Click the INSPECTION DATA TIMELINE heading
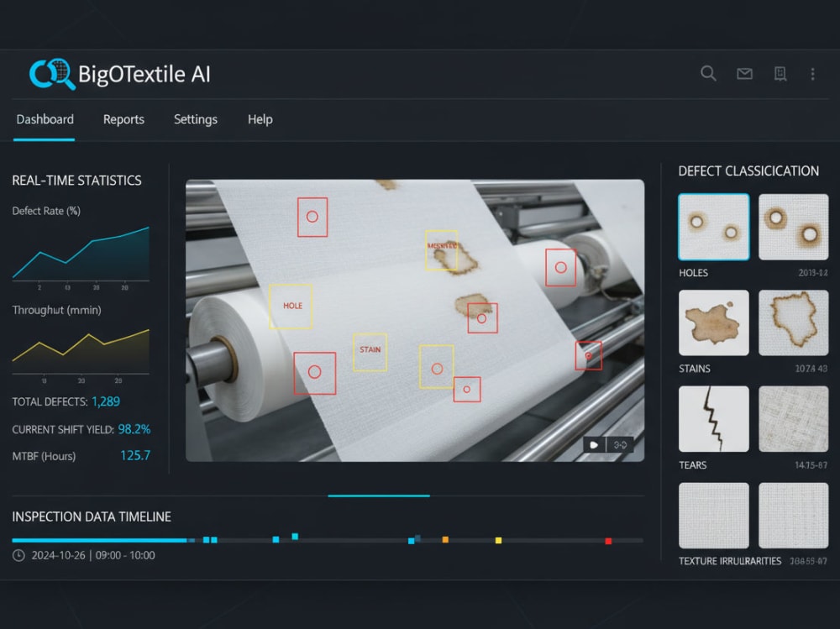 tap(92, 516)
